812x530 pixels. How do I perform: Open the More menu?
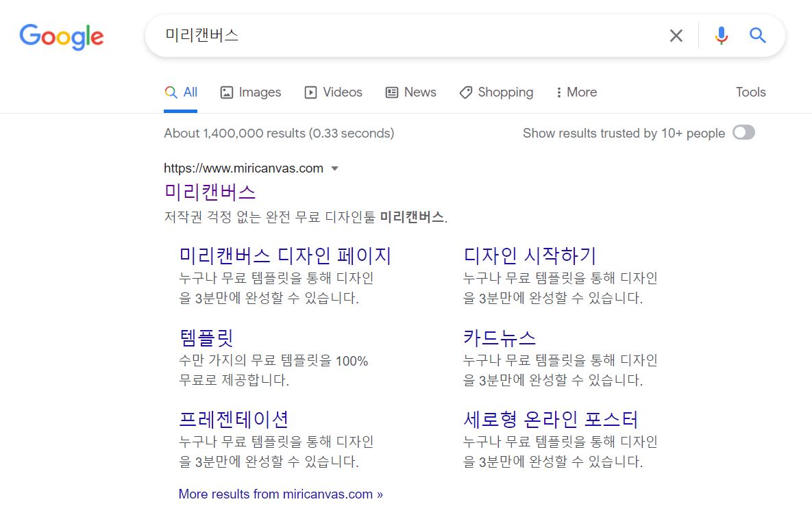coord(576,92)
